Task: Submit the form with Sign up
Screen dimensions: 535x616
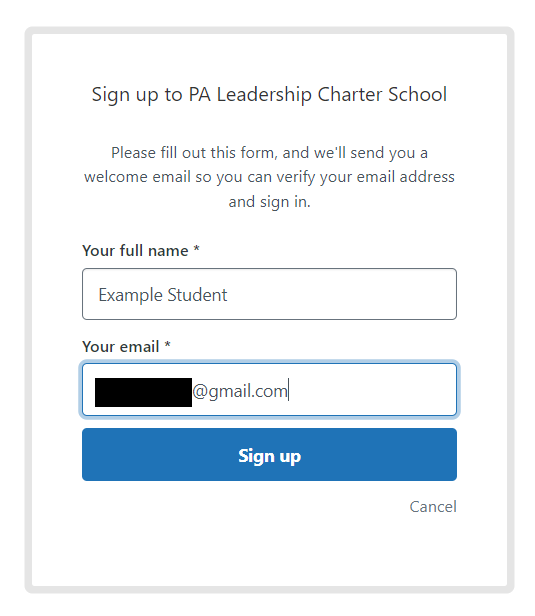Action: (x=269, y=455)
